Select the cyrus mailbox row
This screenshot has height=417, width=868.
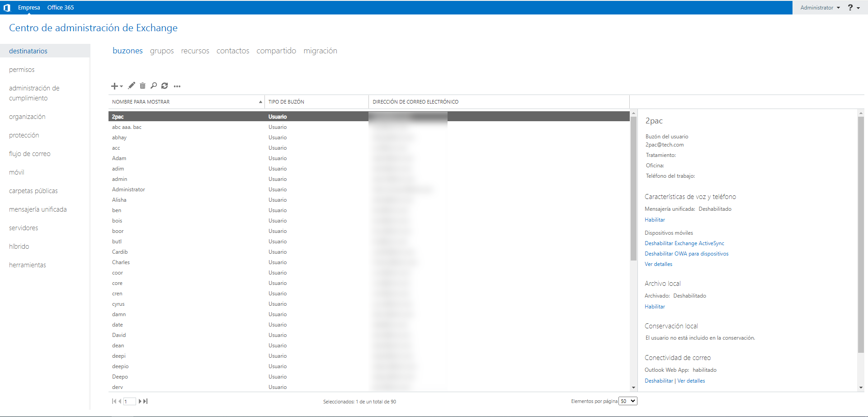coord(369,304)
